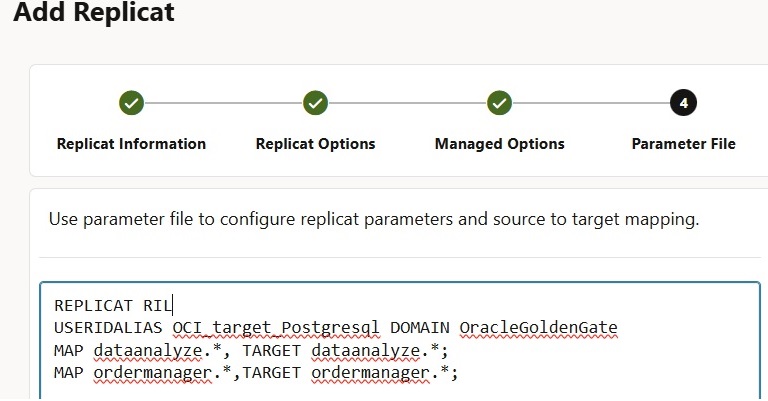Click the "Use parameter file to configure" description
The height and width of the screenshot is (401, 768).
click(x=374, y=219)
